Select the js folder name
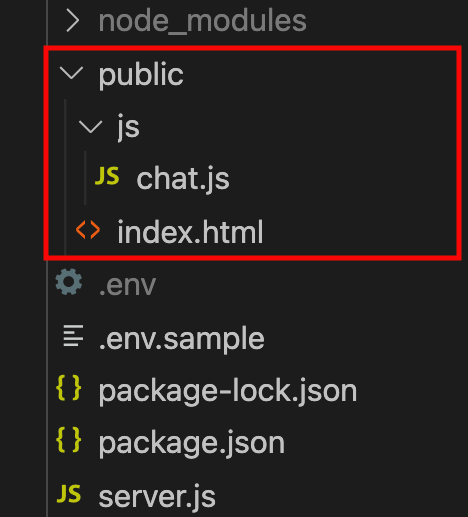 point(128,127)
